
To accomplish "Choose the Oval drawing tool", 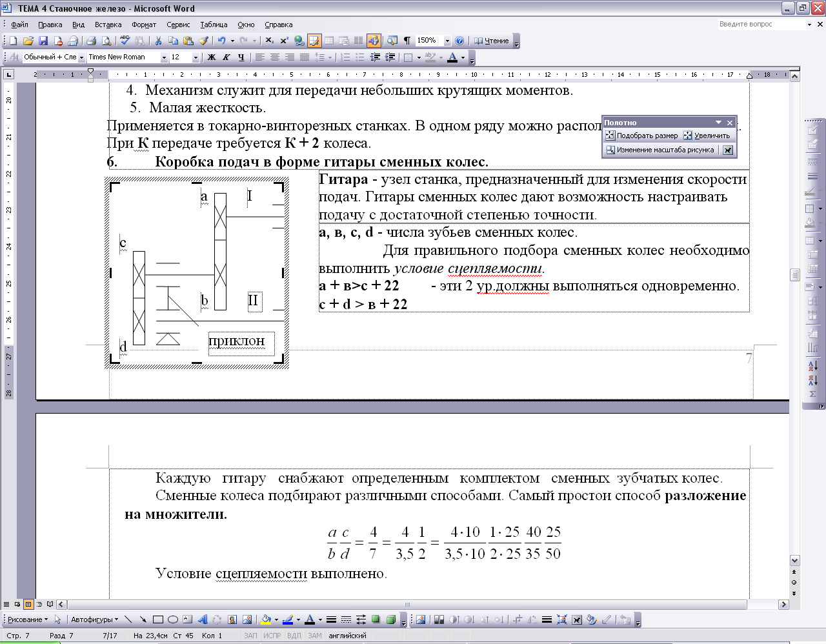I will 172,619.
